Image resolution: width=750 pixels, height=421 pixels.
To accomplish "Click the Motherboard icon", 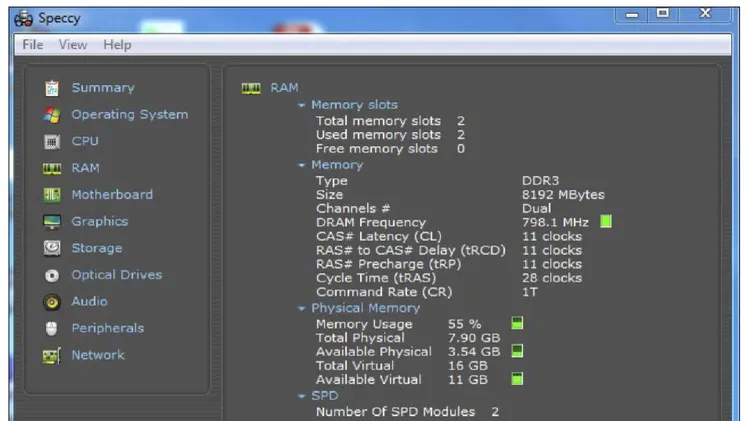I will (52, 195).
